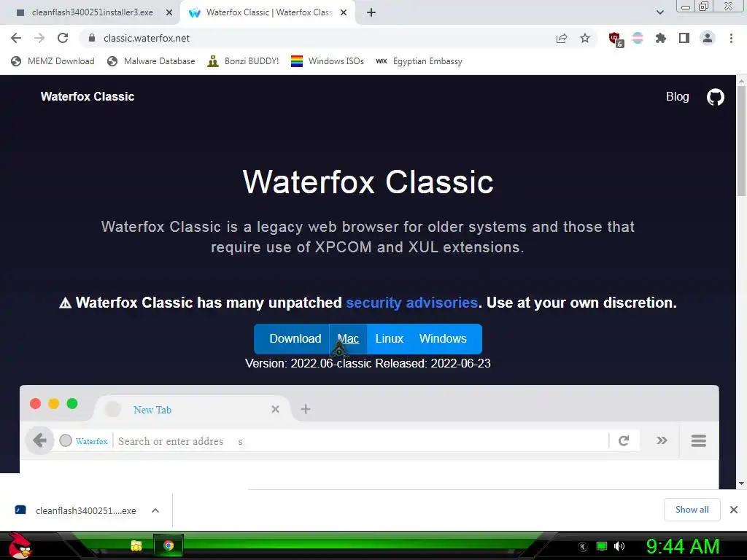
Task: Open a new browser tab
Action: [x=371, y=13]
